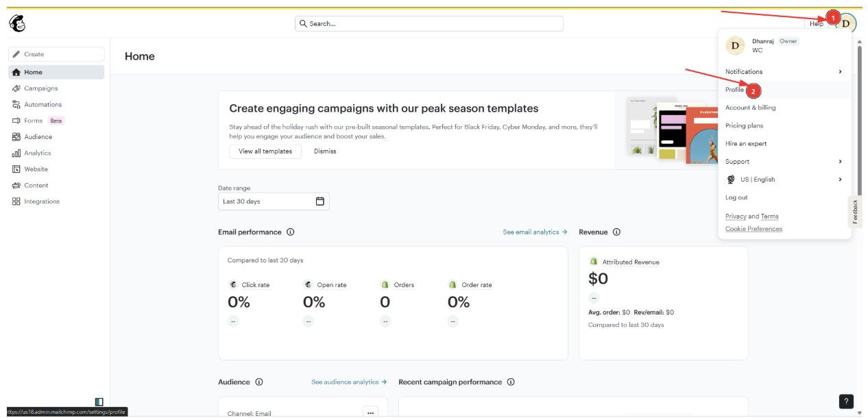The height and width of the screenshot is (418, 868).
Task: Open the Audience icon in sidebar
Action: (x=16, y=137)
